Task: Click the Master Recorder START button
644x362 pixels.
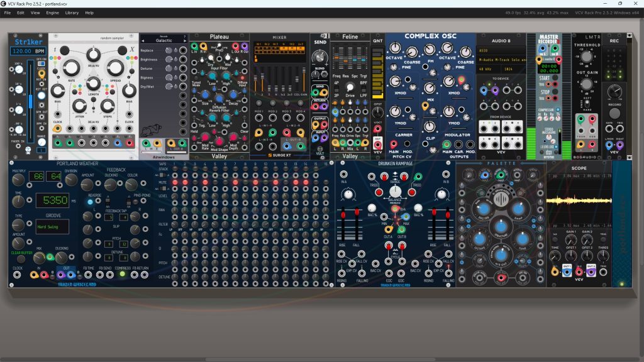Action: tap(555, 78)
